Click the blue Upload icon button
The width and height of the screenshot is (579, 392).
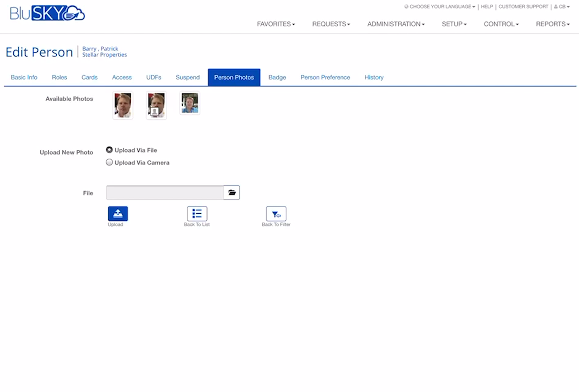click(x=118, y=214)
